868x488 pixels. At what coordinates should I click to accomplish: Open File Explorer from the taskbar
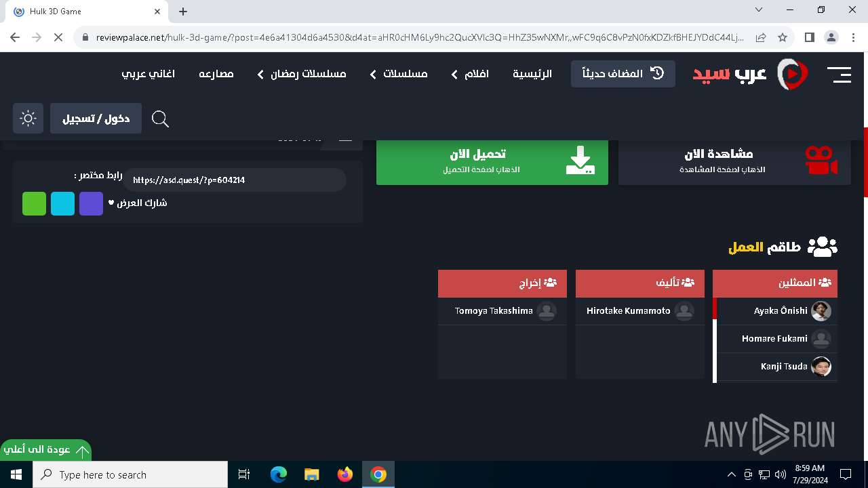click(x=311, y=474)
